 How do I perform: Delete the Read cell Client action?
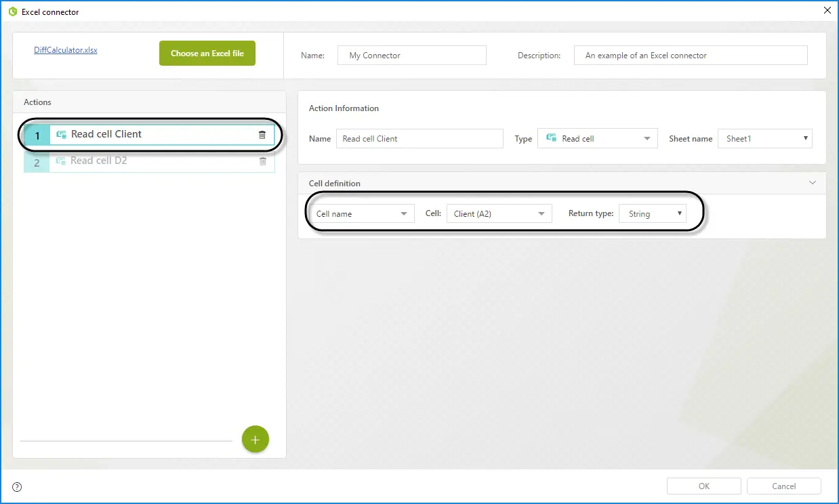[262, 135]
